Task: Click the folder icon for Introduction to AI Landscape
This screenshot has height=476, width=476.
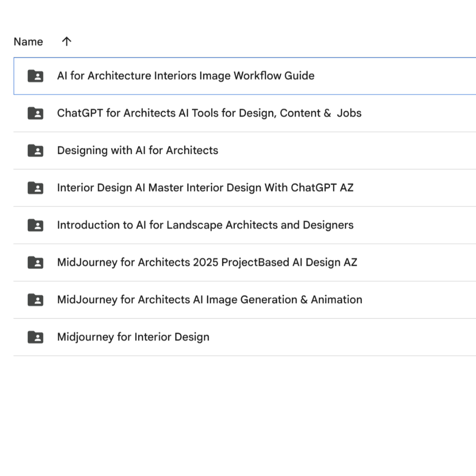Action: [x=35, y=225]
